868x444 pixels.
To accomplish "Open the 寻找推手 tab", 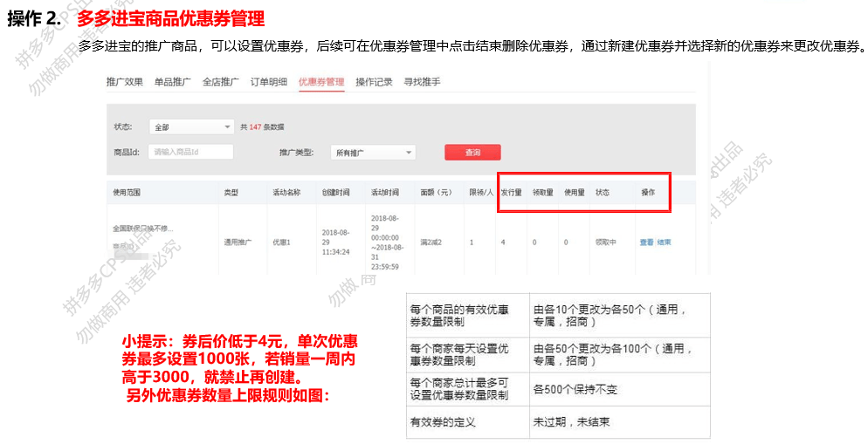I will pyautogui.click(x=422, y=82).
